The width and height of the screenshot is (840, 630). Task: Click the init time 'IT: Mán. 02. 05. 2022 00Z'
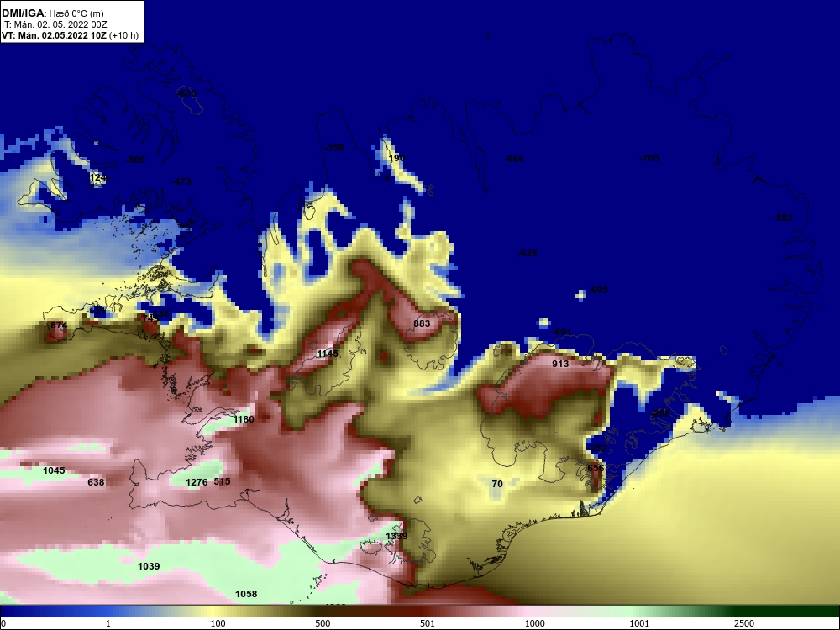pos(54,24)
